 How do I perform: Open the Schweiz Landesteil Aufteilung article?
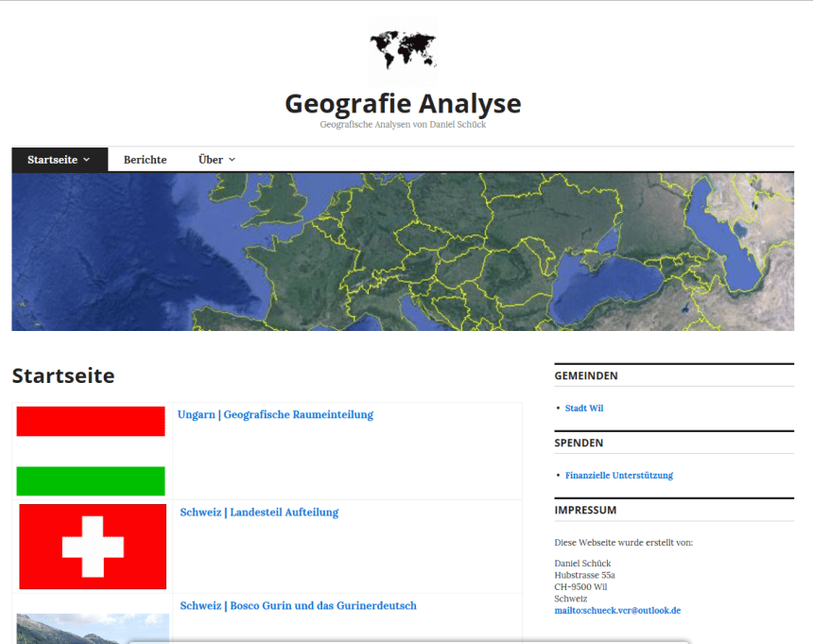point(260,512)
